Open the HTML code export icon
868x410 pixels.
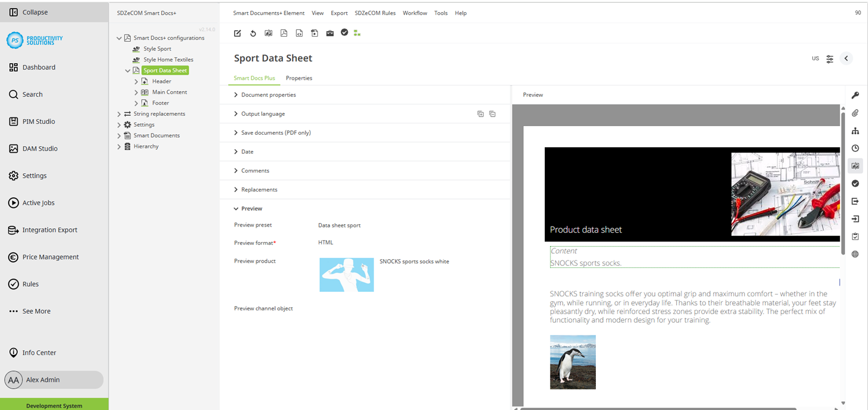299,33
